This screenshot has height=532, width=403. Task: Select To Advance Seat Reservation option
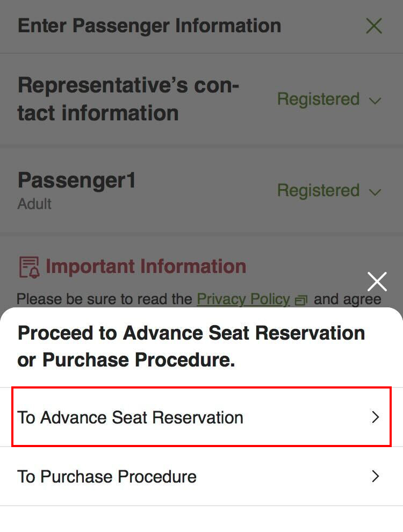click(x=131, y=418)
